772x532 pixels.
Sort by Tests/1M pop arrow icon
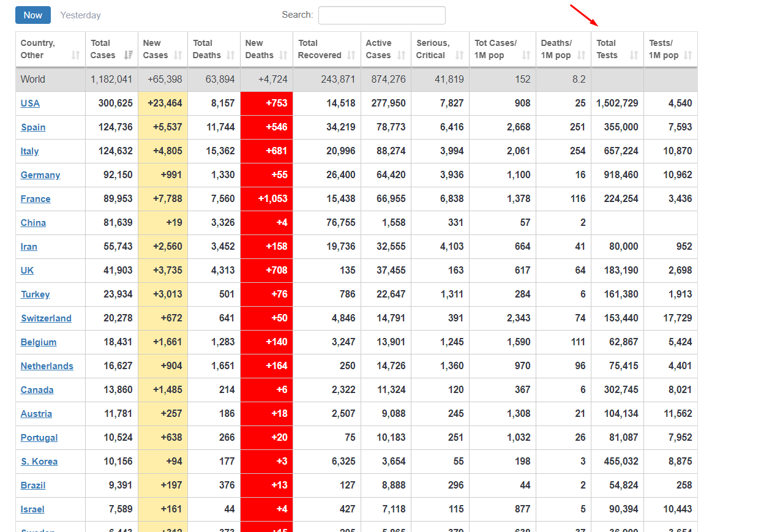688,55
